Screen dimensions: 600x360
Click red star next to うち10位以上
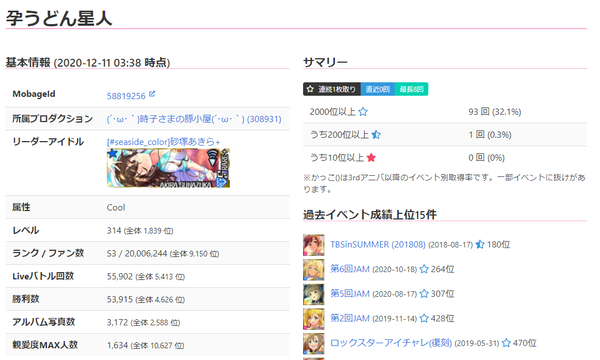click(x=371, y=158)
